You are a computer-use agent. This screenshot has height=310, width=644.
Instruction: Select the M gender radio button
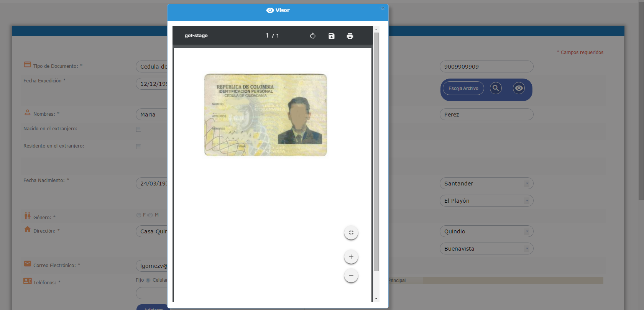click(x=150, y=215)
